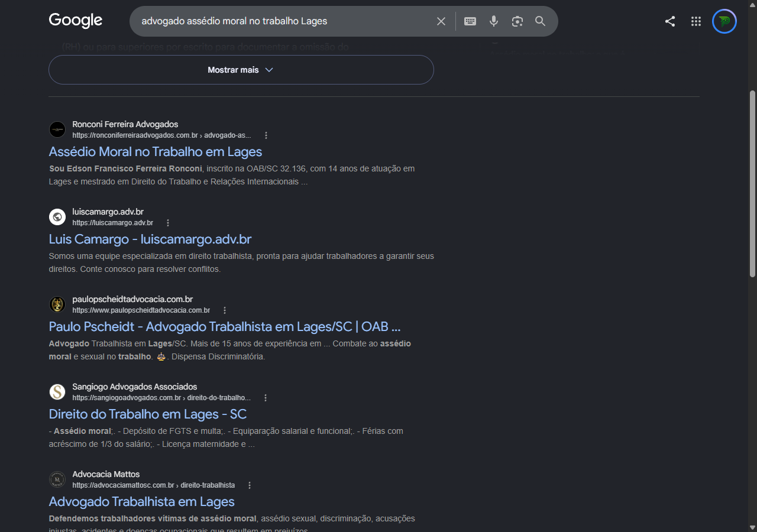
Task: Click the Ronconi Ferreira Advogados site name
Action: coord(125,124)
